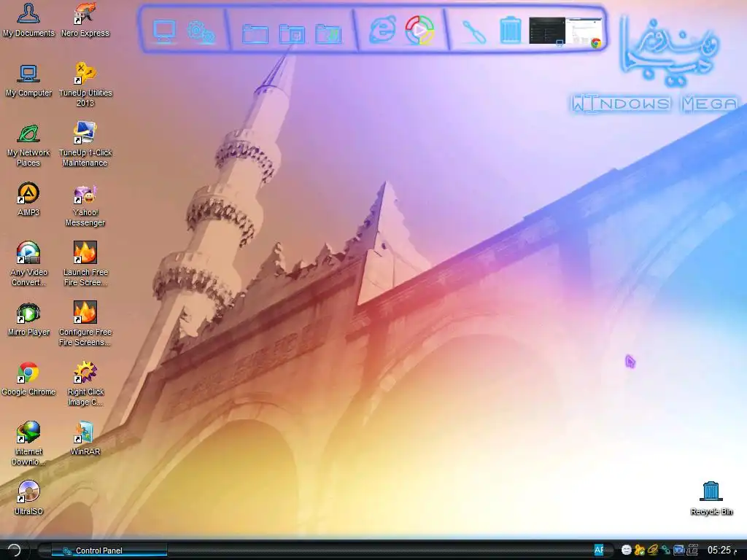Open the Miro Player shortcut

click(x=28, y=319)
